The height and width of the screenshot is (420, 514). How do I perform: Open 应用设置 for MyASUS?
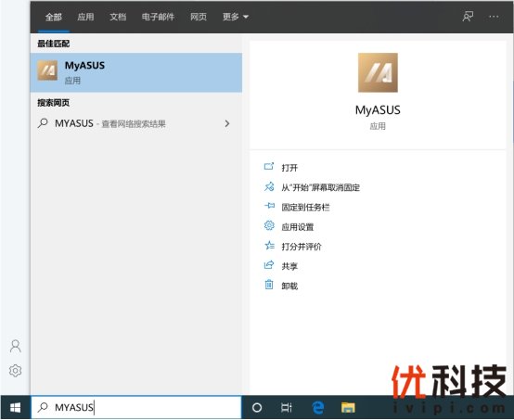[x=297, y=227]
